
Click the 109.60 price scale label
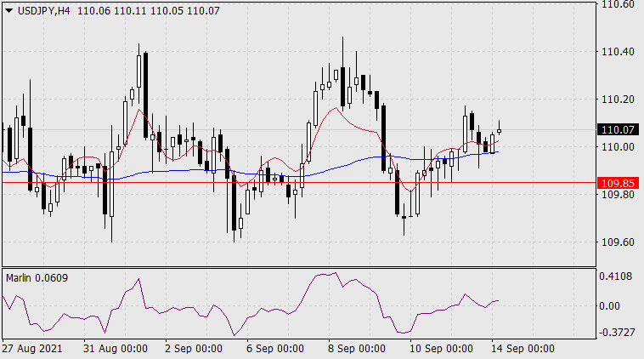[617, 242]
